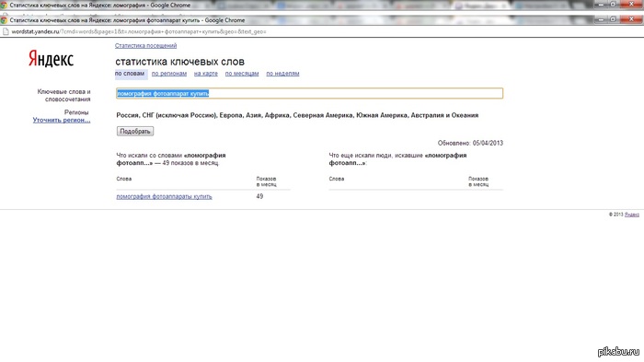
Task: Click the Chrome icon in background window title bar
Action: [4, 5]
